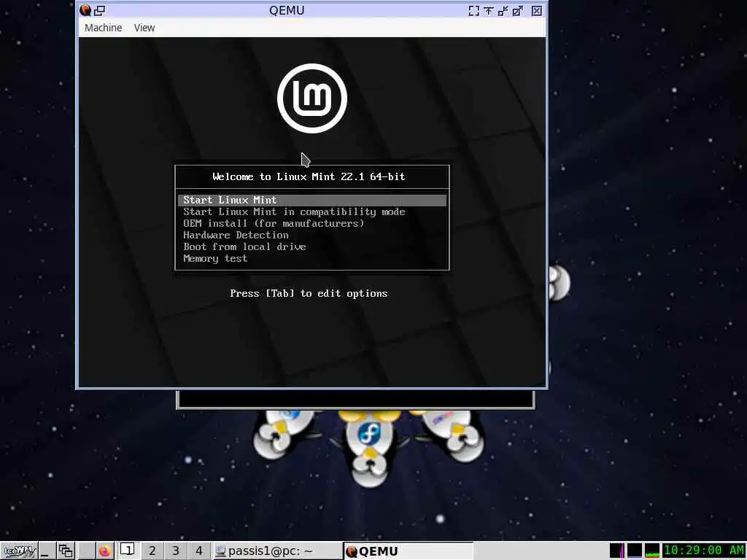Maximize QEMU window with the expand icon

point(518,10)
